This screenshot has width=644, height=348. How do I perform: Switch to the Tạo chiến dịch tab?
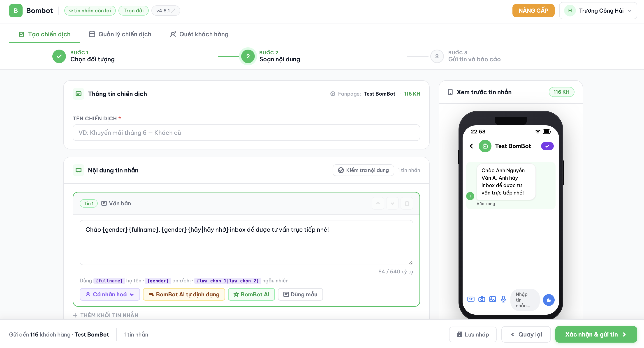(x=44, y=34)
